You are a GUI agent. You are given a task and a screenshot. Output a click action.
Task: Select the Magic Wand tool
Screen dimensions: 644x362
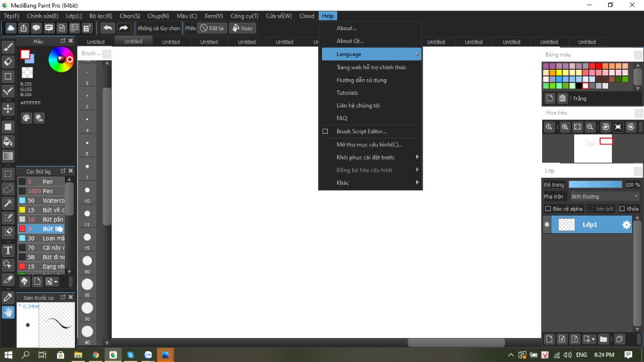[x=8, y=203]
